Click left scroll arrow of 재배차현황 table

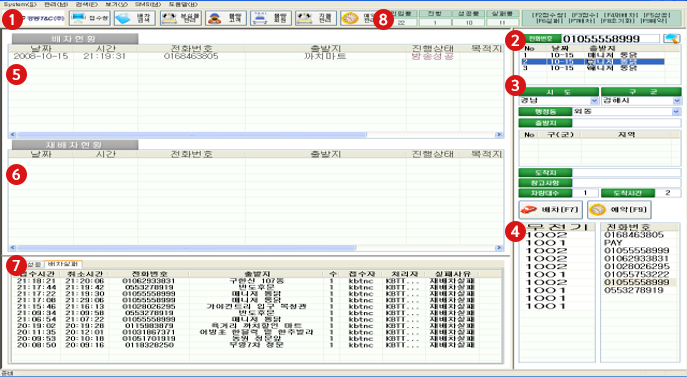coord(13,248)
